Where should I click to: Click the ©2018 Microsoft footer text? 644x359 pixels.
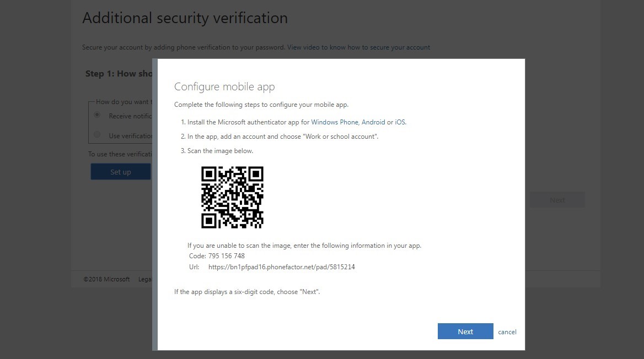[x=107, y=279]
